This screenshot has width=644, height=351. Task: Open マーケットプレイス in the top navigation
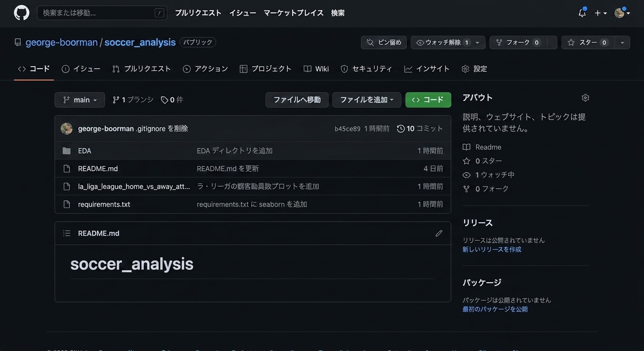(x=293, y=13)
